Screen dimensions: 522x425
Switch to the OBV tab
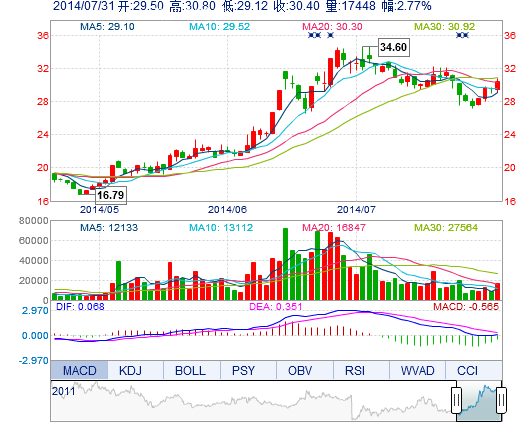[300, 370]
